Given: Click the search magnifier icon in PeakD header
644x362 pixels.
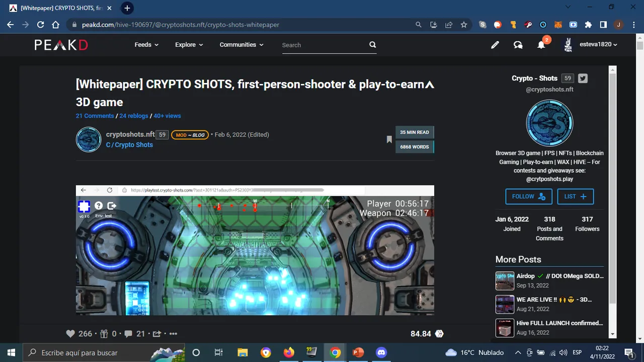Looking at the screenshot, I should (373, 45).
